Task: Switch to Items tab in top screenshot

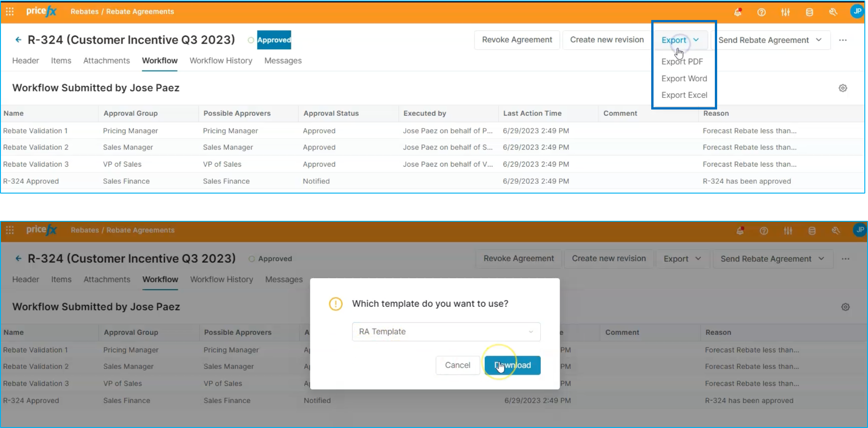Action: [x=61, y=60]
